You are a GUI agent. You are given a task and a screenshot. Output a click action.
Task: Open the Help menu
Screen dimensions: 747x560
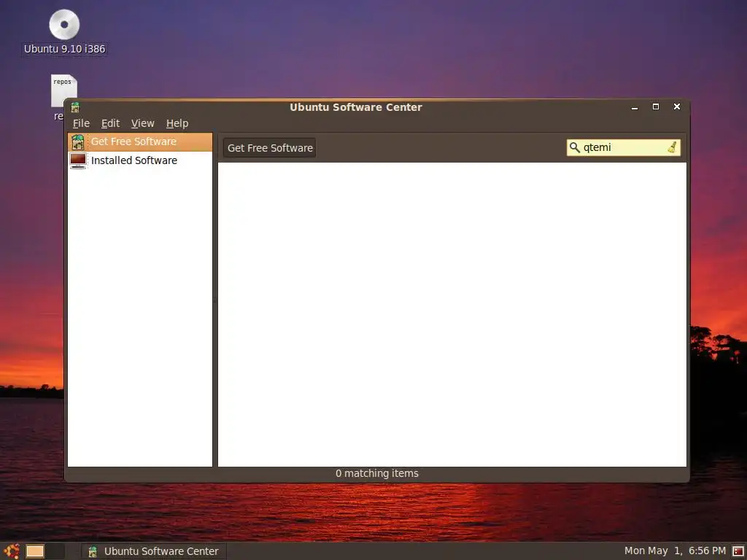tap(177, 123)
